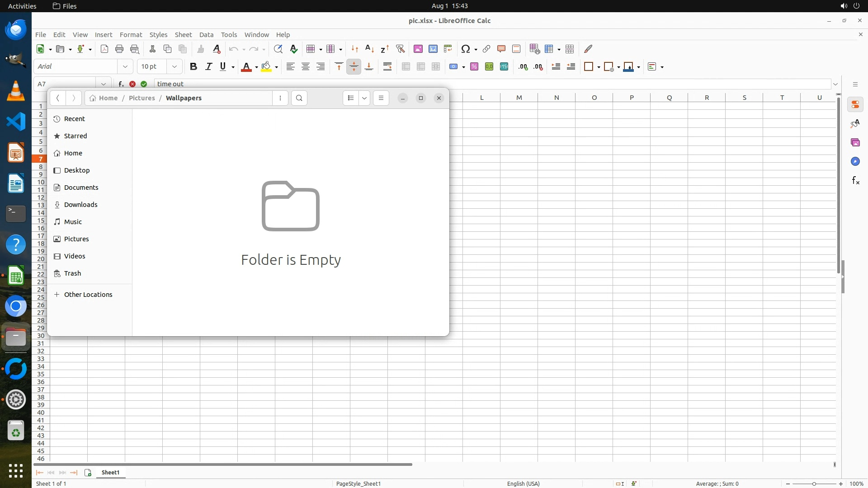Click the Sort Ascending toolbar icon
The image size is (868, 488).
click(x=369, y=49)
